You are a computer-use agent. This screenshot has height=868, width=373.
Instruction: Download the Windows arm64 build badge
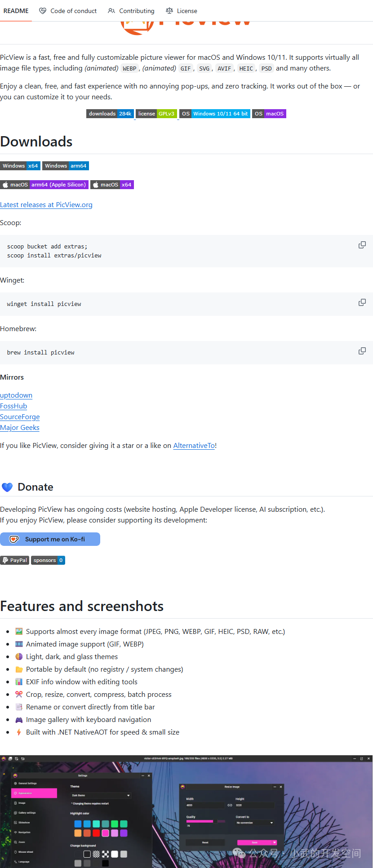click(66, 166)
